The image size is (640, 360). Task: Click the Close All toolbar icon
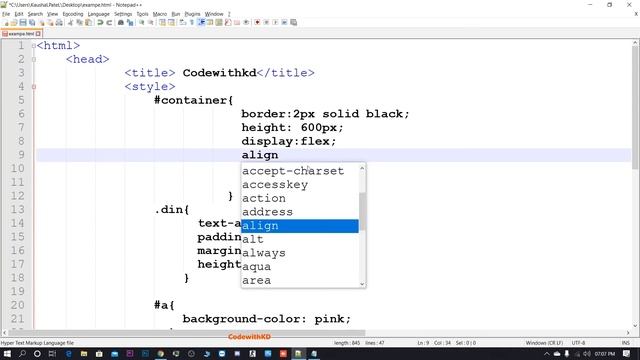(50, 22)
